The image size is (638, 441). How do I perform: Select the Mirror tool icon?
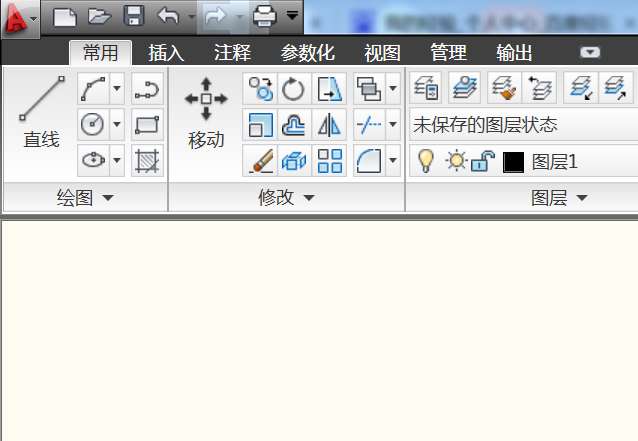(329, 124)
